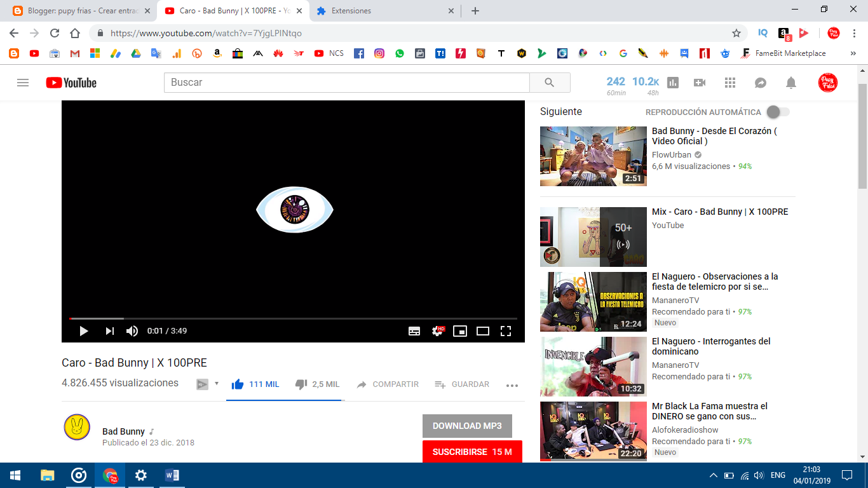
Task: Select the Caro - Bad Bunny tab
Action: pos(233,11)
